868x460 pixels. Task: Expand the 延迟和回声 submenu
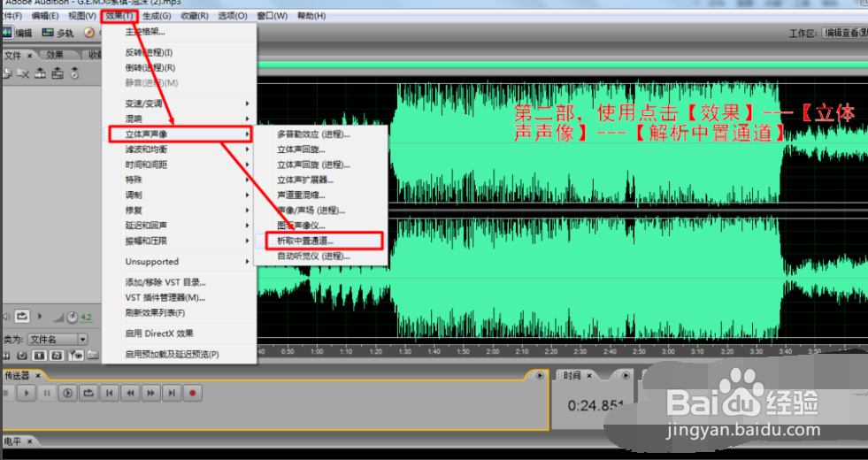point(180,226)
